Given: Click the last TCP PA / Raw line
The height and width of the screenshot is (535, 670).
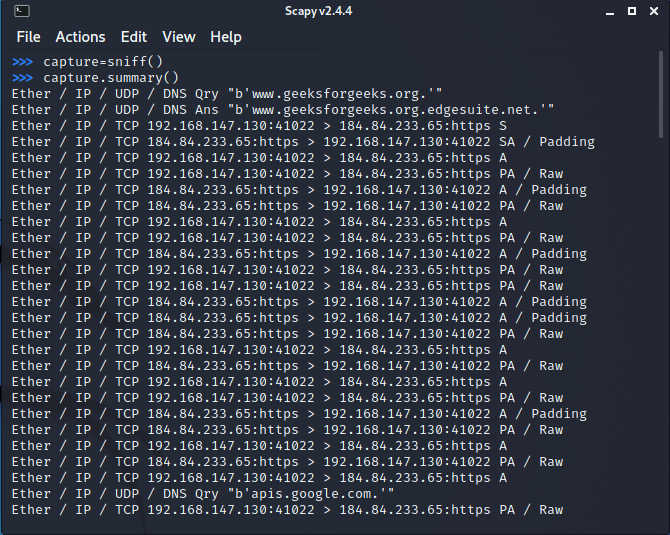Looking at the screenshot, I should [287, 510].
